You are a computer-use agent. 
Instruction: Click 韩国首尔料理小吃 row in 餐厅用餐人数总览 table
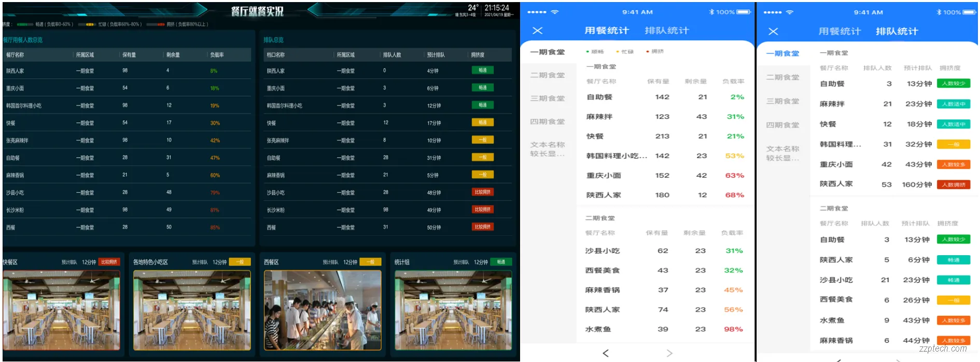[x=127, y=105]
